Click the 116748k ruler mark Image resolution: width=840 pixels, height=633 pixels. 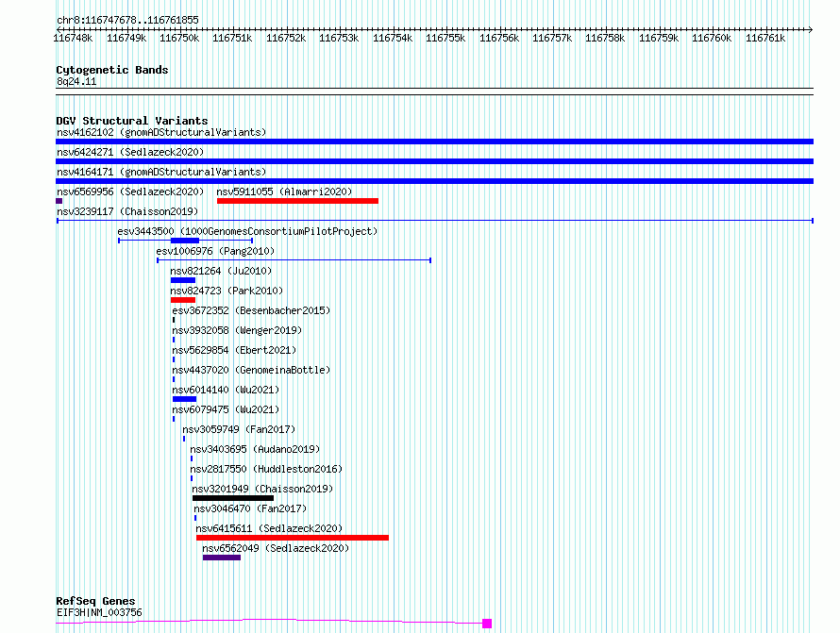click(x=73, y=38)
